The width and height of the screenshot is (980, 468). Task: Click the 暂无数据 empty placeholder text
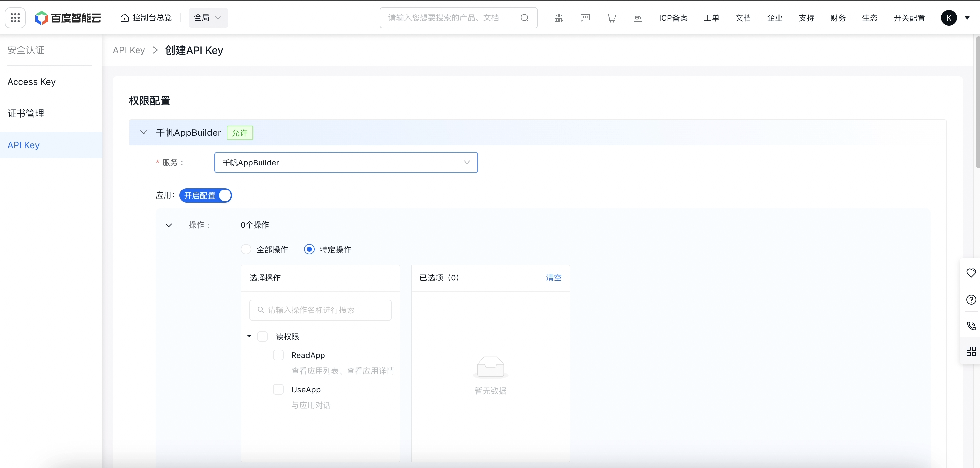490,391
